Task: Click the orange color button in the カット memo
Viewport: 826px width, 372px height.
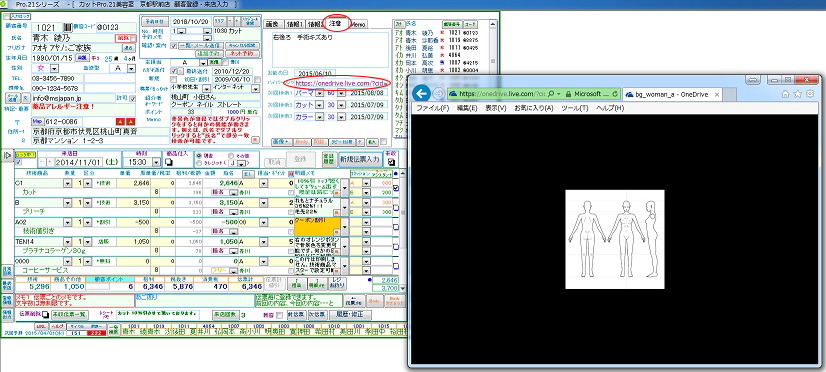Action: 336,192
